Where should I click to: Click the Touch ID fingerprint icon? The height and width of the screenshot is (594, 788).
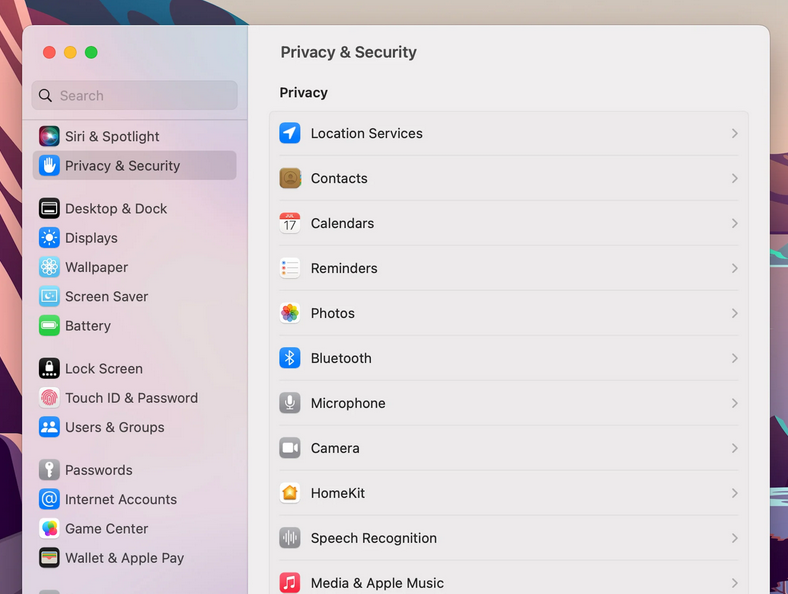click(x=49, y=398)
